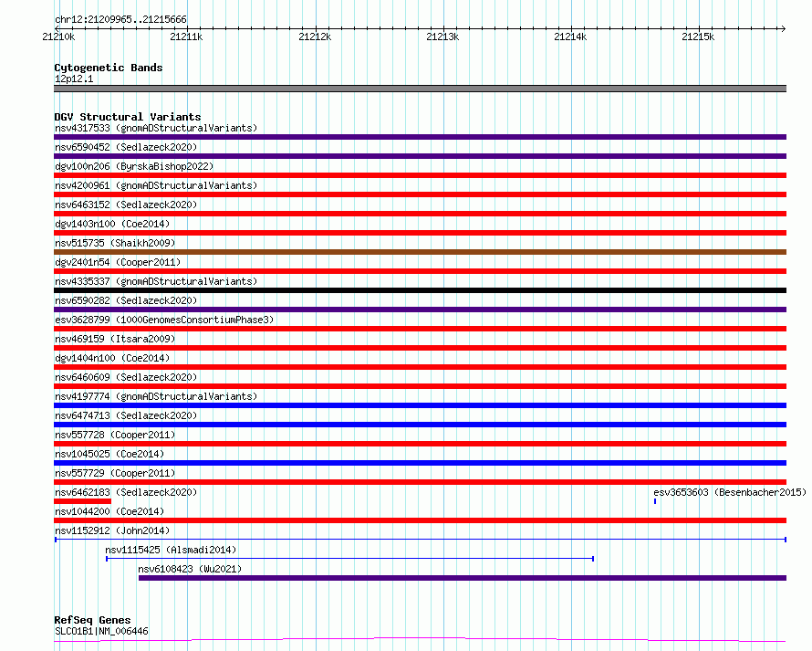Open the nsv6463152 (Sedlazeck2020) variant
The width and height of the screenshot is (812, 651).
click(126, 205)
